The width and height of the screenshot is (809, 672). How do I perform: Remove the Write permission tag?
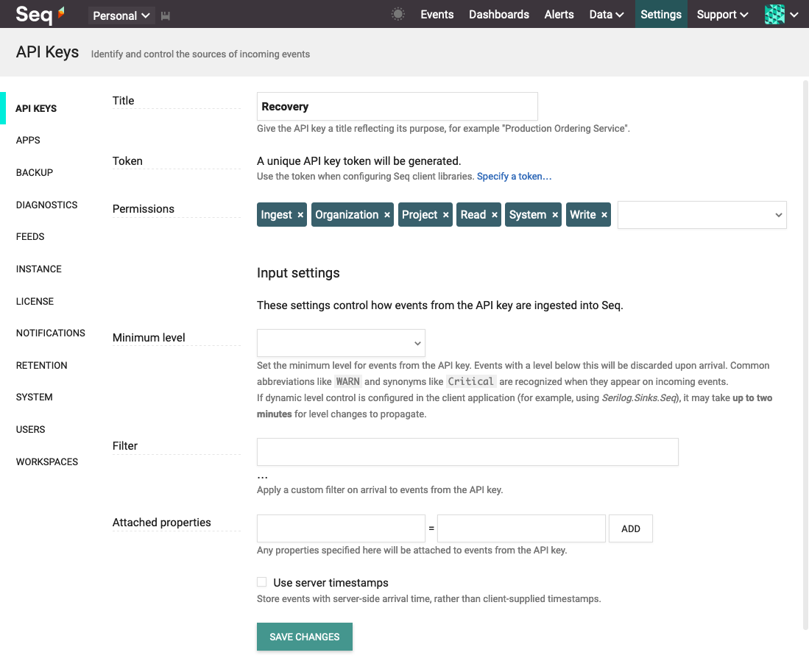click(604, 215)
